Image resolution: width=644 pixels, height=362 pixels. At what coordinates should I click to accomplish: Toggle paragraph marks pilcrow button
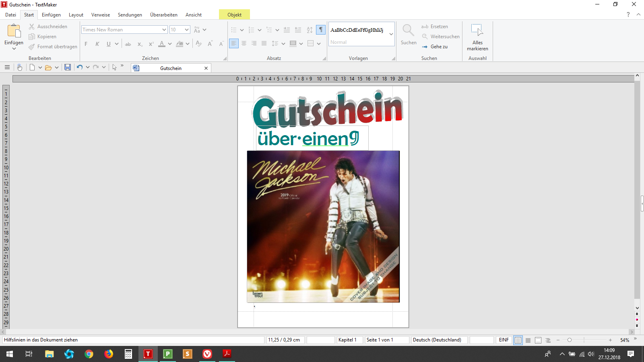pyautogui.click(x=321, y=30)
